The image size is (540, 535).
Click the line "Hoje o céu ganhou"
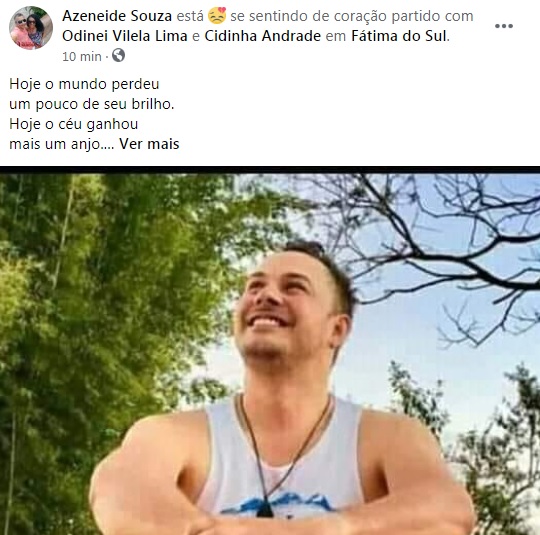[74, 124]
